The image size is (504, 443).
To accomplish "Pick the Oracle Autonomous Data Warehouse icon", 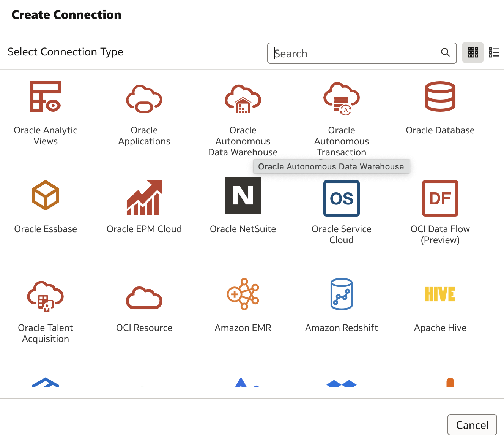I will click(243, 99).
